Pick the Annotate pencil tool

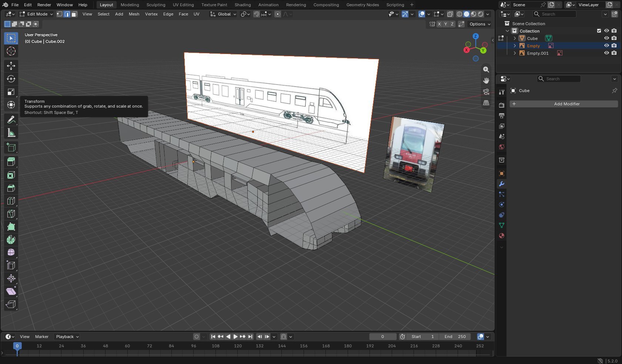pos(11,119)
